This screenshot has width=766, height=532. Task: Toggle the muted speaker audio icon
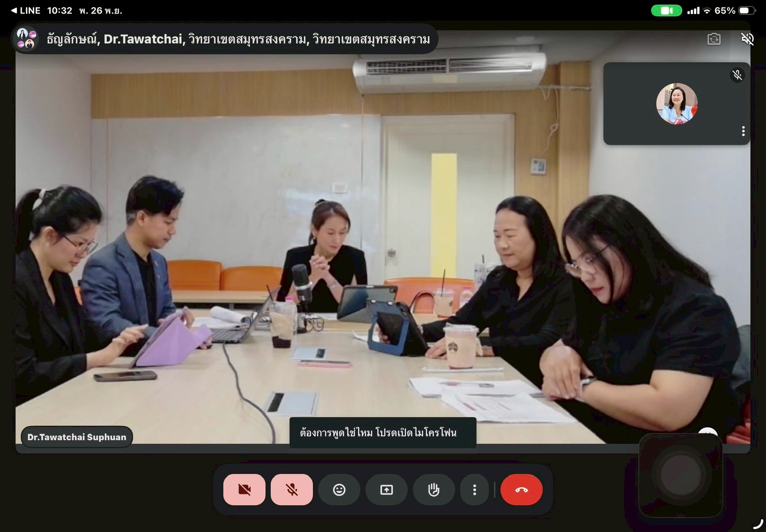(x=747, y=39)
